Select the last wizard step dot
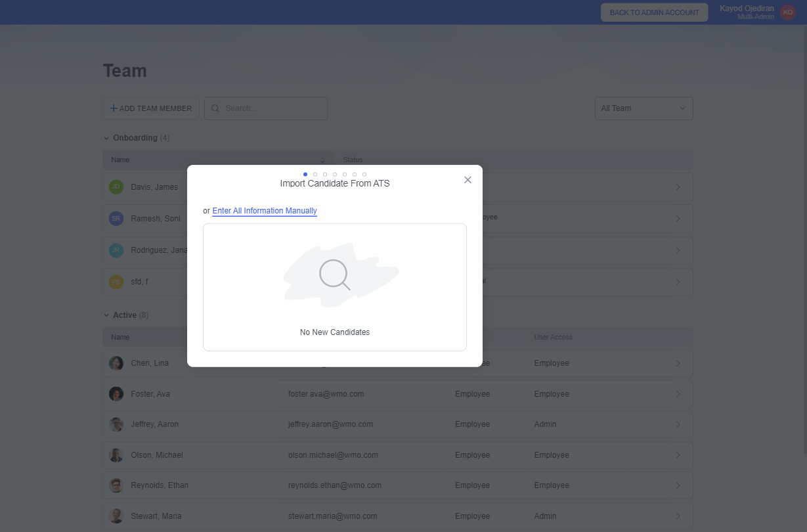Image resolution: width=807 pixels, height=532 pixels. [x=364, y=174]
